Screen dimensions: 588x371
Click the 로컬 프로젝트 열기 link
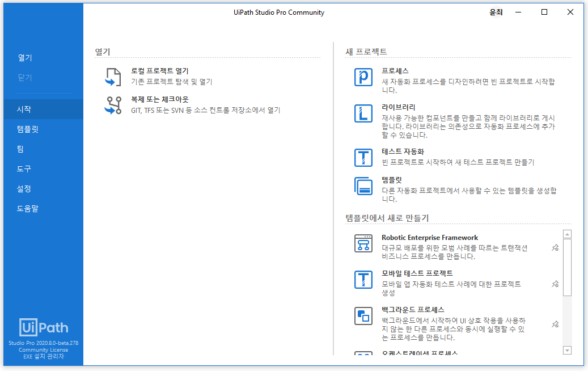[160, 71]
